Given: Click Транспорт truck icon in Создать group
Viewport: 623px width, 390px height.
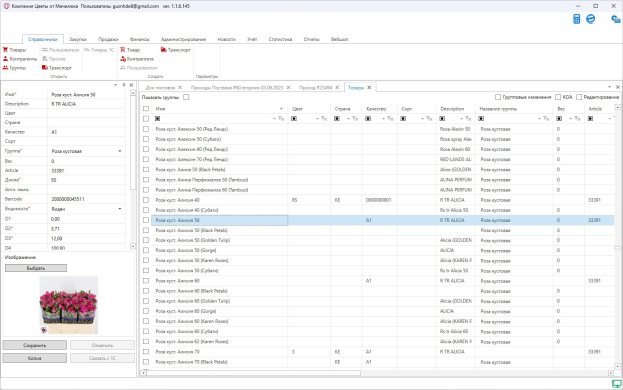Looking at the screenshot, I should click(163, 50).
